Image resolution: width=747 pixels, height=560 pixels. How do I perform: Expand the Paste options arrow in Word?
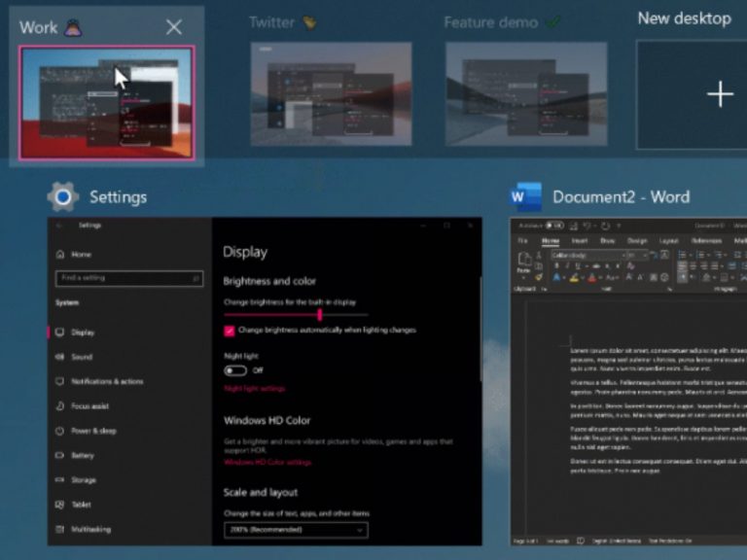pyautogui.click(x=523, y=278)
